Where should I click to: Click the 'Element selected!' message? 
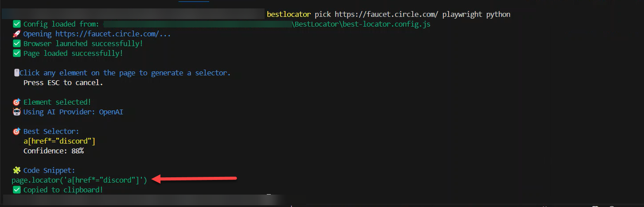pos(57,102)
